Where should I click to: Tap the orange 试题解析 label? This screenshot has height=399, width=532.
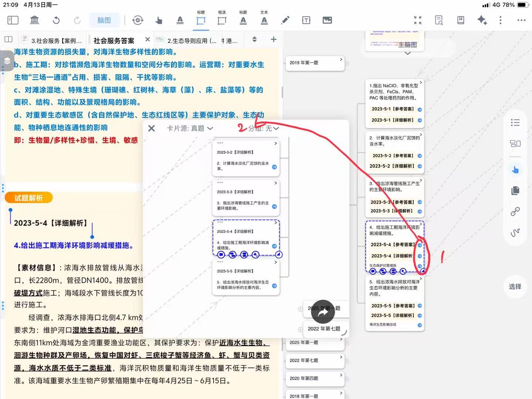tap(29, 198)
